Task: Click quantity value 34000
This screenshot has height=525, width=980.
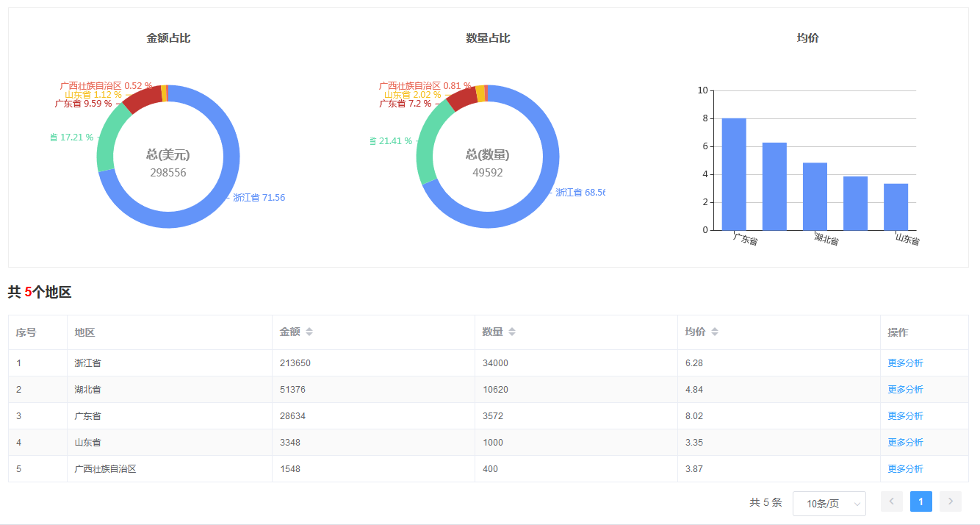Action: pyautogui.click(x=495, y=363)
